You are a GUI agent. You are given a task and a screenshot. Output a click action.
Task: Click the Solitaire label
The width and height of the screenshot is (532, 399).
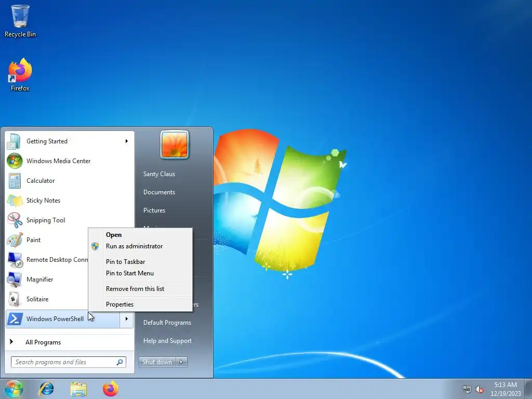coord(37,299)
